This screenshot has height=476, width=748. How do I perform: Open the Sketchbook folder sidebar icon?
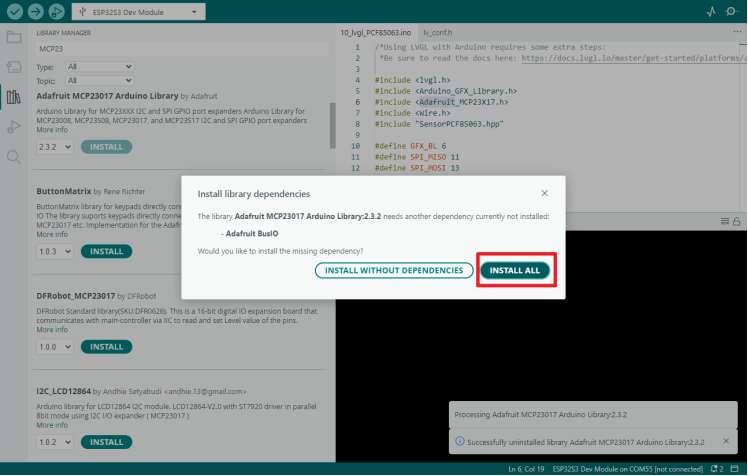[x=14, y=38]
